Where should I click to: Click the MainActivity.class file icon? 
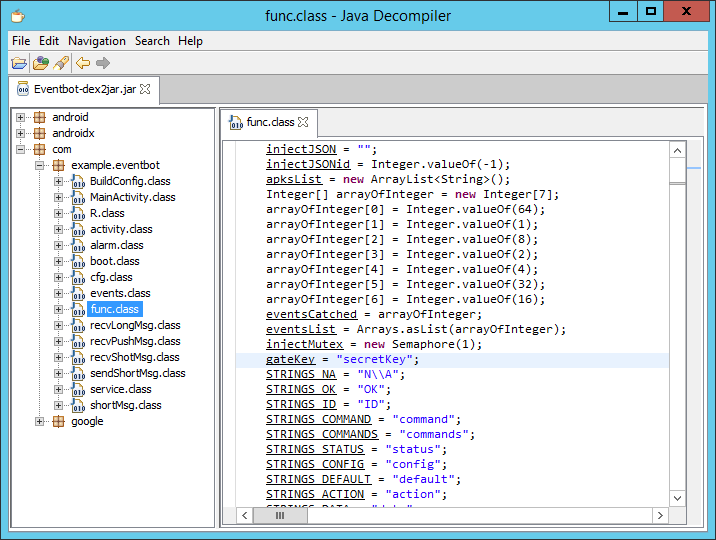coord(78,198)
